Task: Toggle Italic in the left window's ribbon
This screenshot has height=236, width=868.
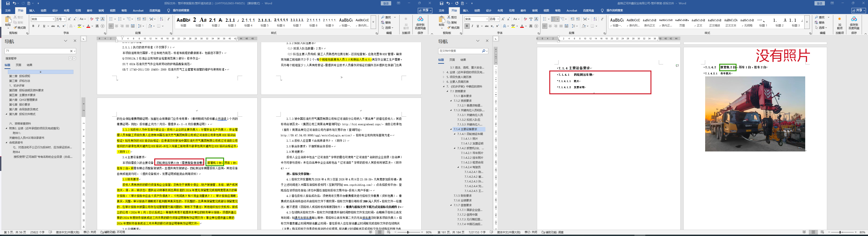Action: point(39,26)
